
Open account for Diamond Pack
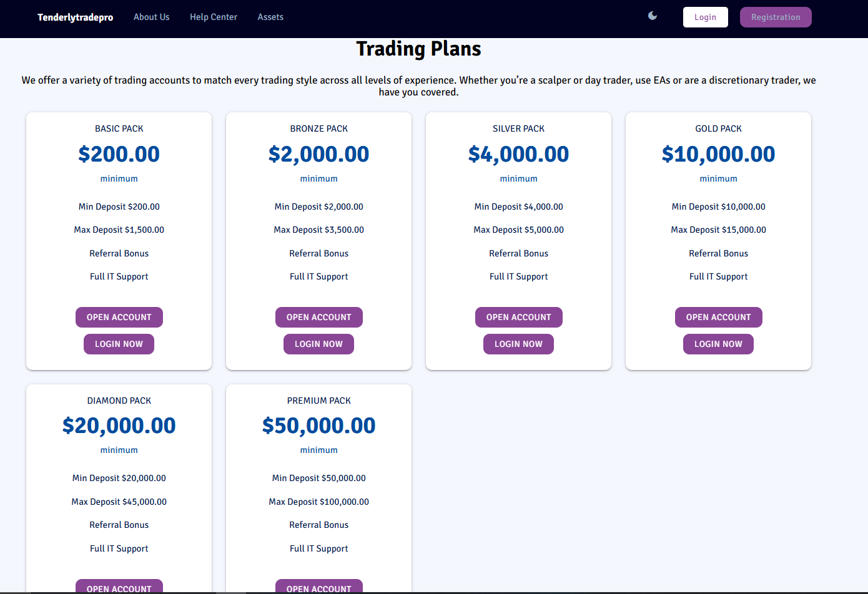119,587
